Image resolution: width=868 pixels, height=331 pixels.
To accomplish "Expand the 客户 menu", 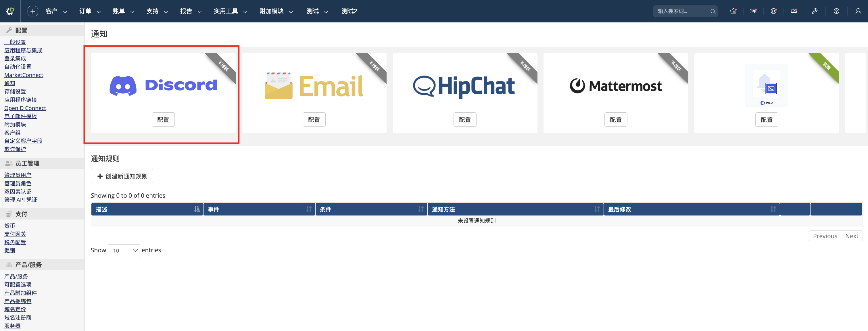I will click(56, 11).
